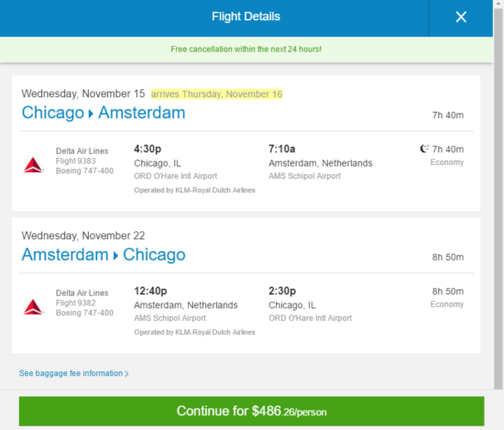Select the 7:10a arrival time
The width and height of the screenshot is (504, 430).
click(282, 149)
